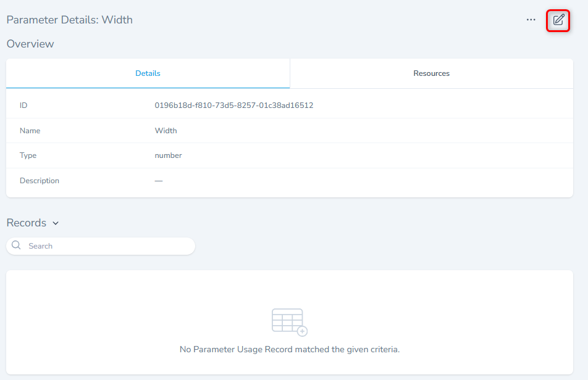
Task: Click the empty Description value dash
Action: (159, 181)
